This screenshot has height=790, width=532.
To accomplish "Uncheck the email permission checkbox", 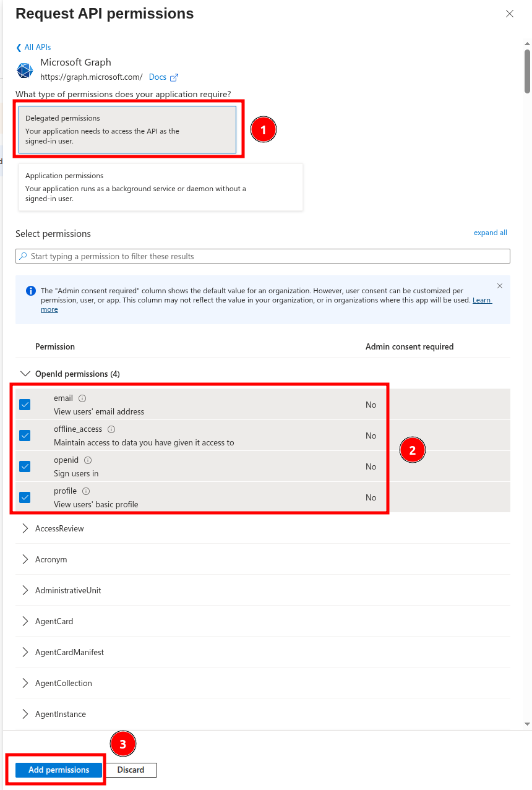I will (25, 405).
